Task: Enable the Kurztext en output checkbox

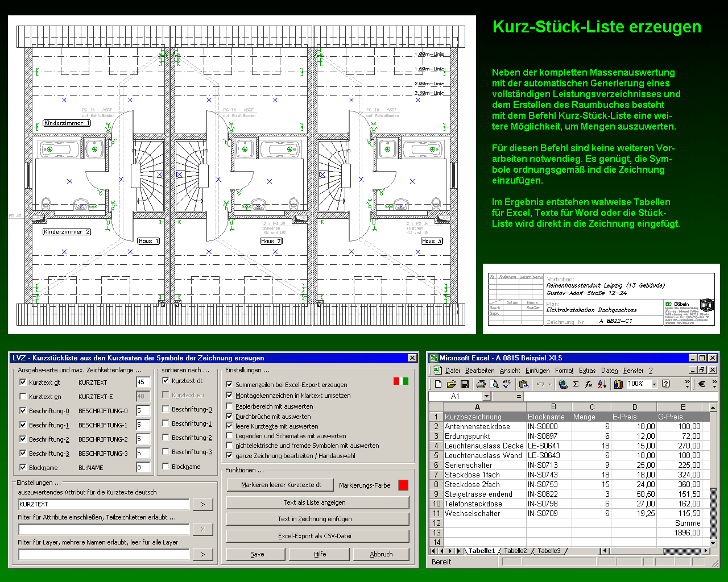Action: coord(23,397)
